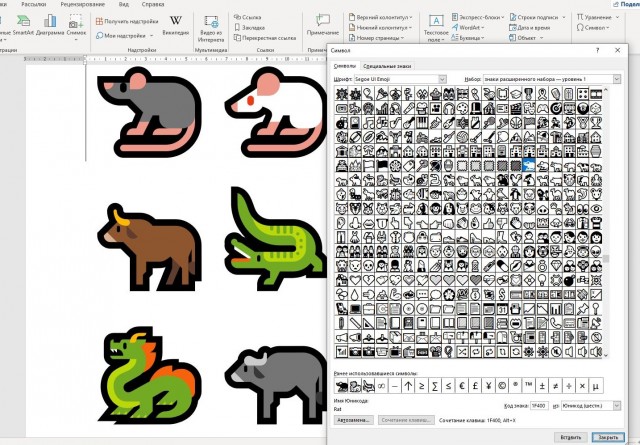The width and height of the screenshot is (640, 445).
Task: Choose the up arrow recent symbol
Action: [408, 385]
